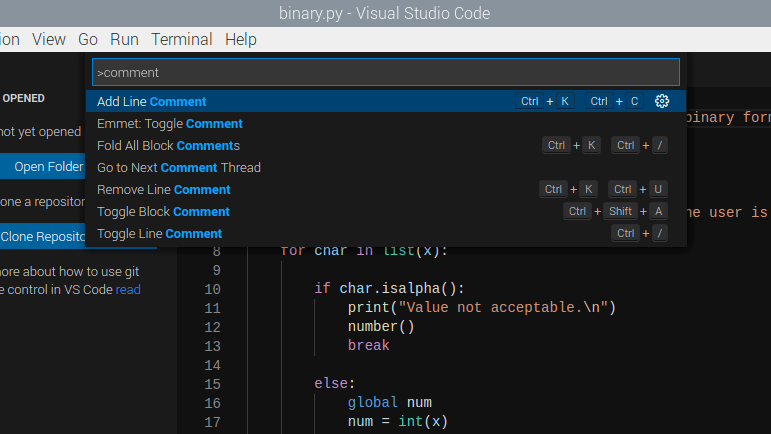Click the OPENED sidebar section header
The image size is (771, 434).
point(24,98)
